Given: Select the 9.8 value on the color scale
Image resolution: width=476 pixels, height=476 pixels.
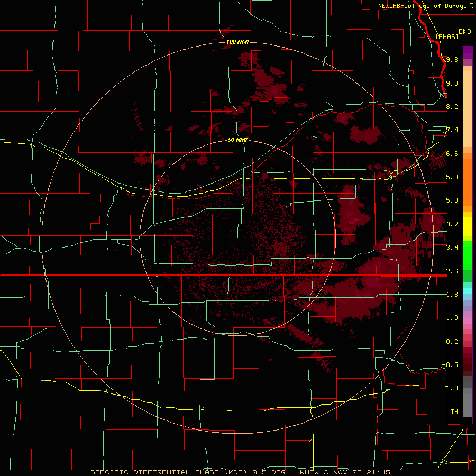Looking at the screenshot, I should tap(452, 59).
